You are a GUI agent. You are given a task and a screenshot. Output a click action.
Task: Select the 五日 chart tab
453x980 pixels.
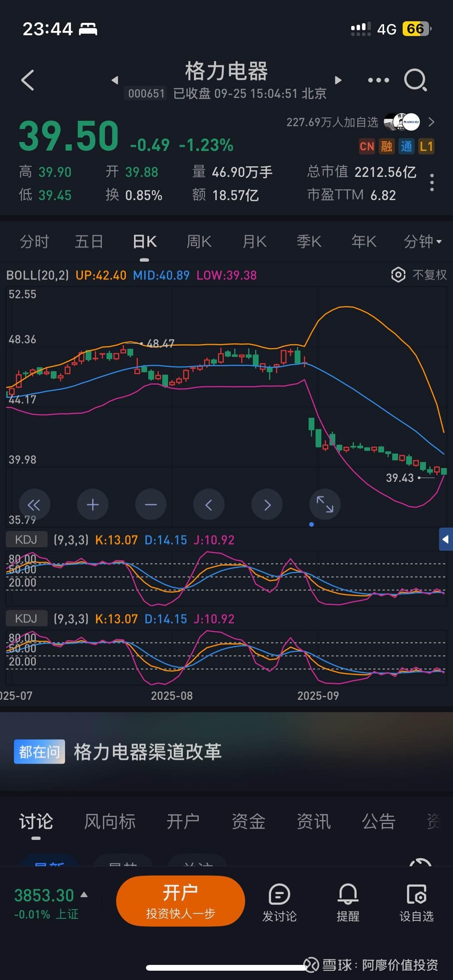pos(89,242)
